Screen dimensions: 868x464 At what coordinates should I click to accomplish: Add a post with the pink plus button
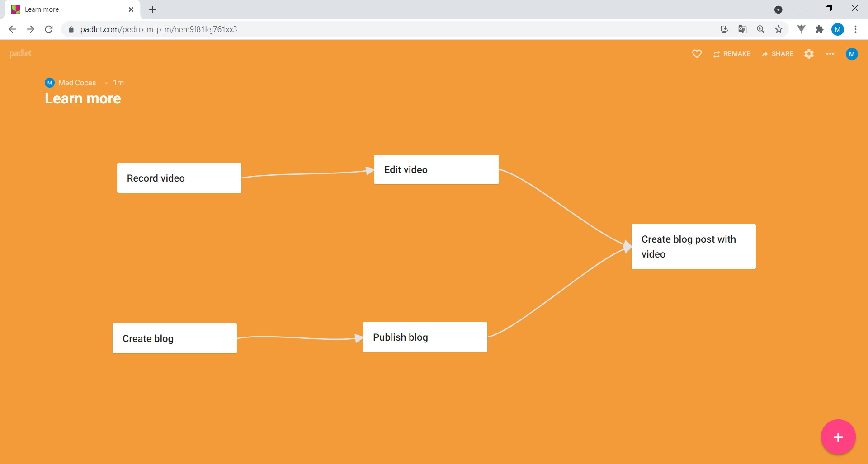click(838, 437)
